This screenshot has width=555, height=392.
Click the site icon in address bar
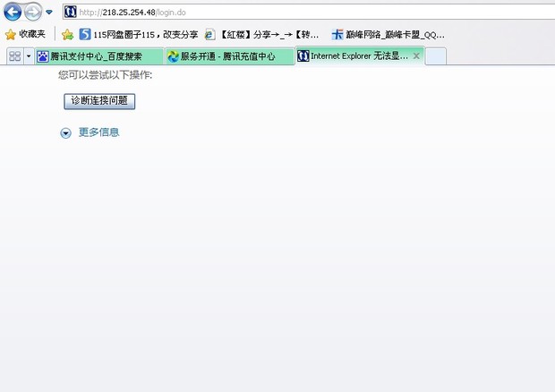[70, 12]
